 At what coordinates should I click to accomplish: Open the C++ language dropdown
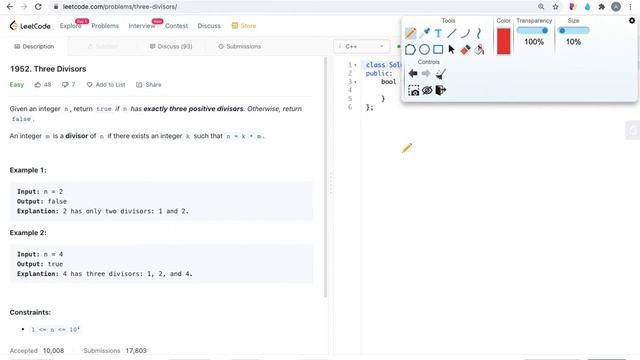(361, 47)
